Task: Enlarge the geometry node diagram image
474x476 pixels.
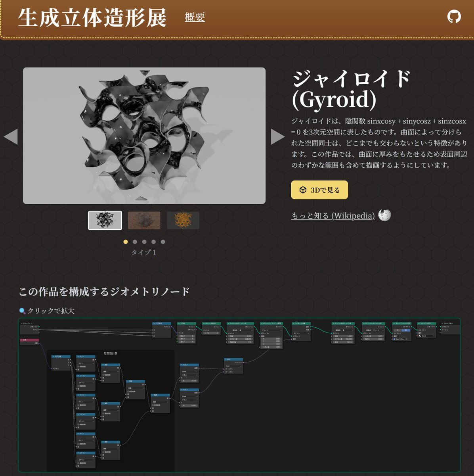Action: pos(239,395)
